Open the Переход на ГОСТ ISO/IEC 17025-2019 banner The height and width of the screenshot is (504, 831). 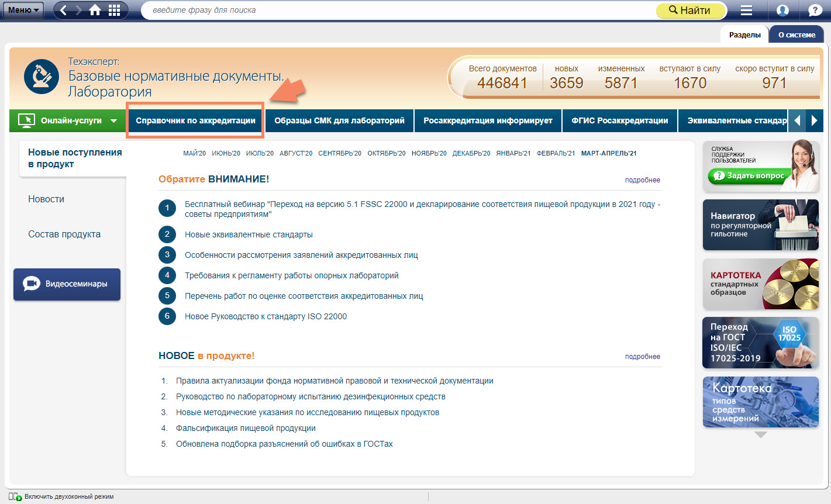760,343
